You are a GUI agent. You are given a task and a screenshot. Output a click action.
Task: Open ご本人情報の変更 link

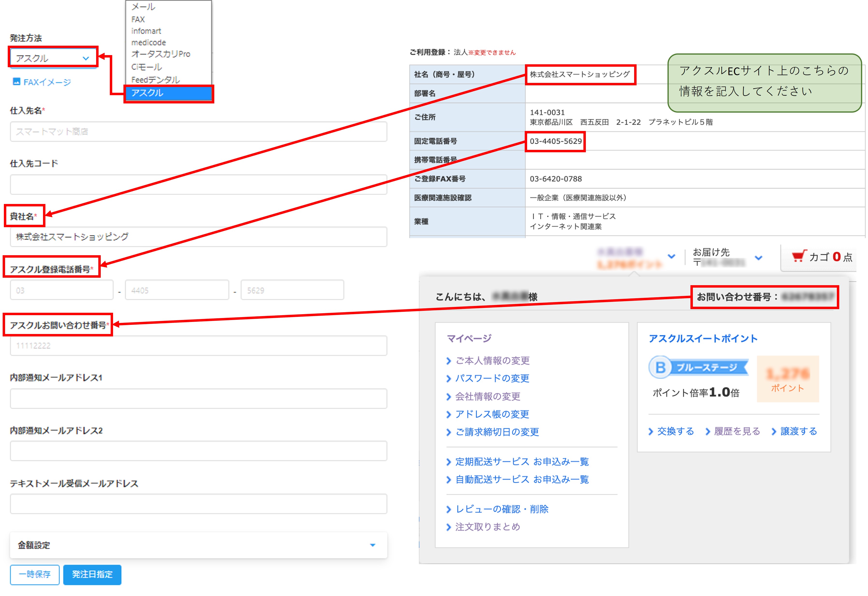coord(492,361)
